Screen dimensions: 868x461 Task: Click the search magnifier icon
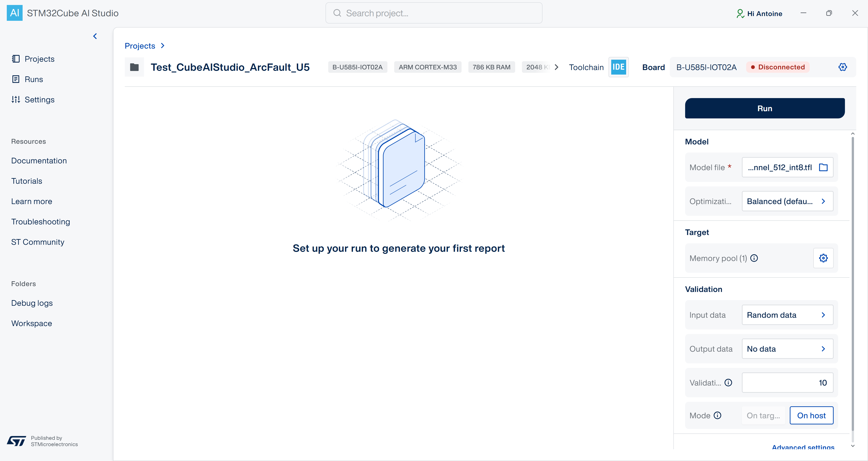point(337,13)
